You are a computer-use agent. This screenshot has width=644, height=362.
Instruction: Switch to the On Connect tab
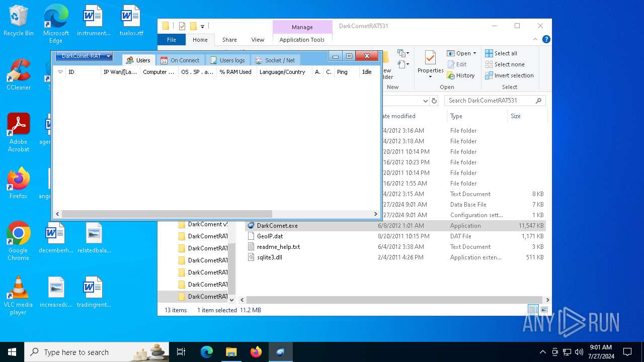180,60
